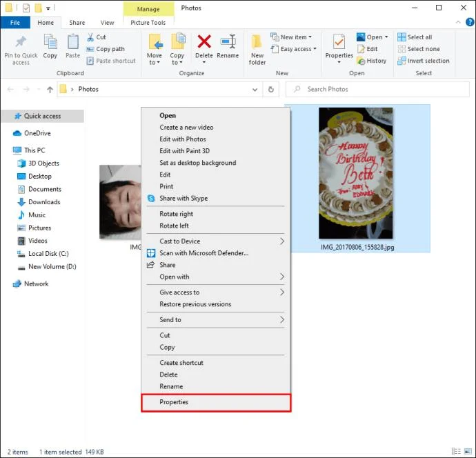The height and width of the screenshot is (458, 476).
Task: Select the birthday cake photo thumbnail
Action: pos(355,173)
